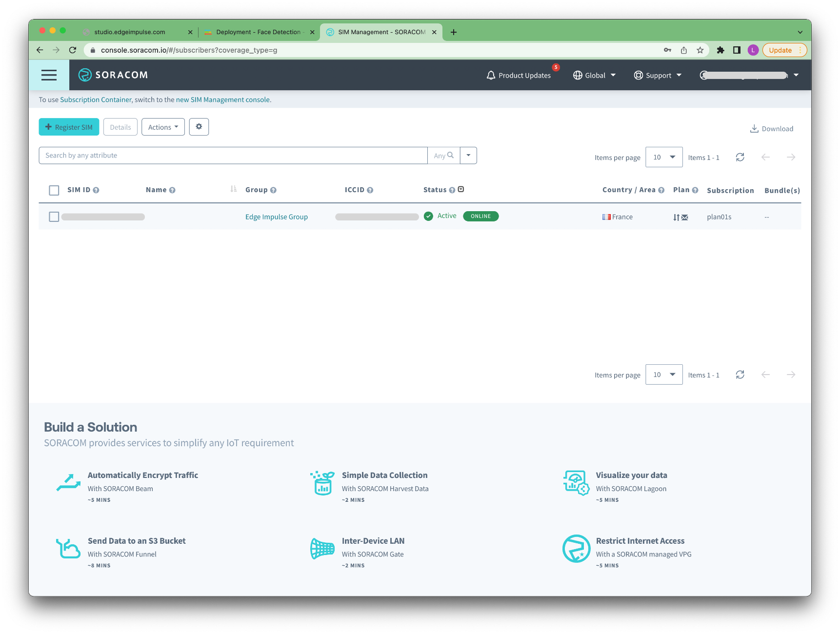Open the account user dropdown
Image resolution: width=840 pixels, height=634 pixels.
click(749, 75)
